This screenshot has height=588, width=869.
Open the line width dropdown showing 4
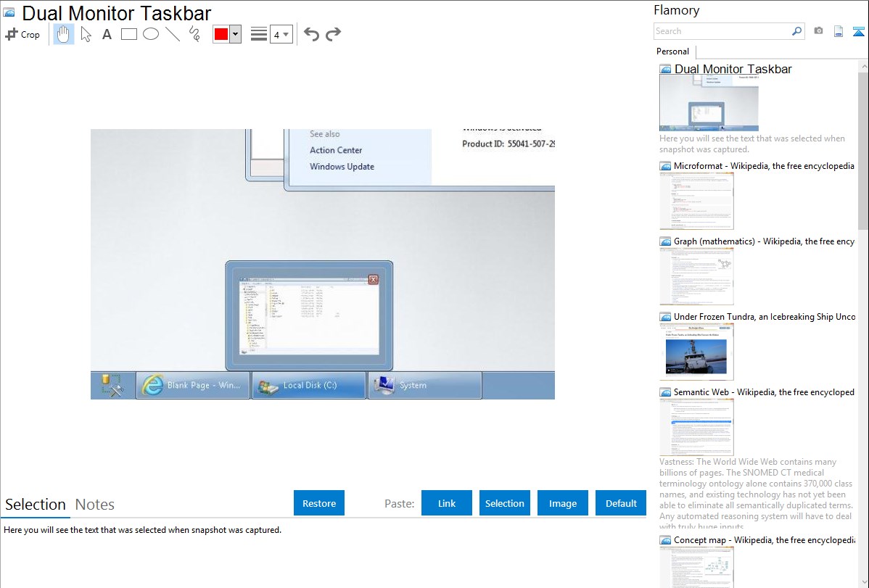point(281,34)
